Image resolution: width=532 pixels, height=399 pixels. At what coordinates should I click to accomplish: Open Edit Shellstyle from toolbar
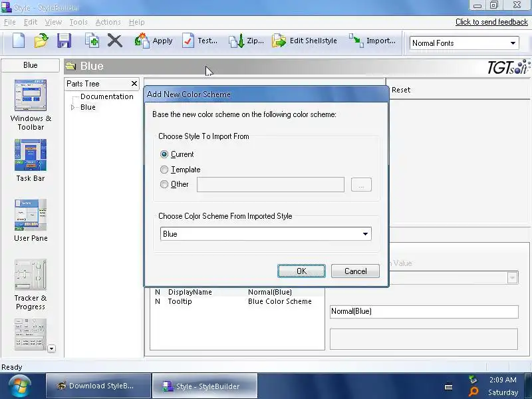305,41
